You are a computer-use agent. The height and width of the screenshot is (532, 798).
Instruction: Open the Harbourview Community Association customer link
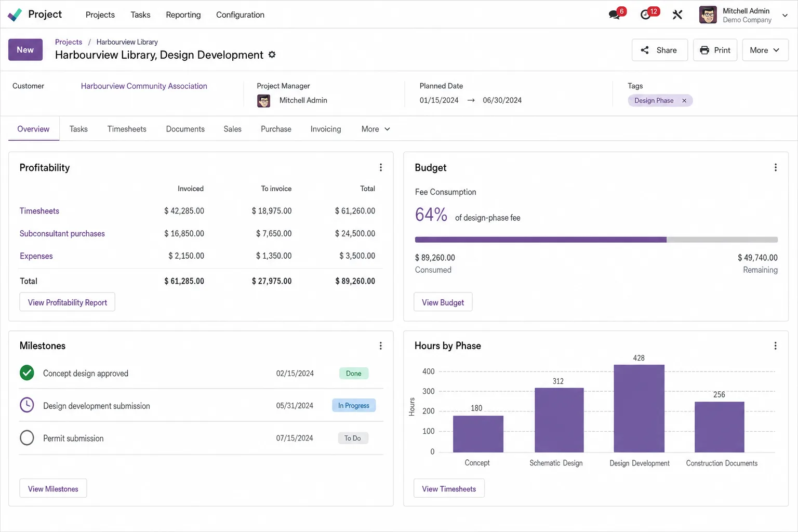[x=144, y=86]
